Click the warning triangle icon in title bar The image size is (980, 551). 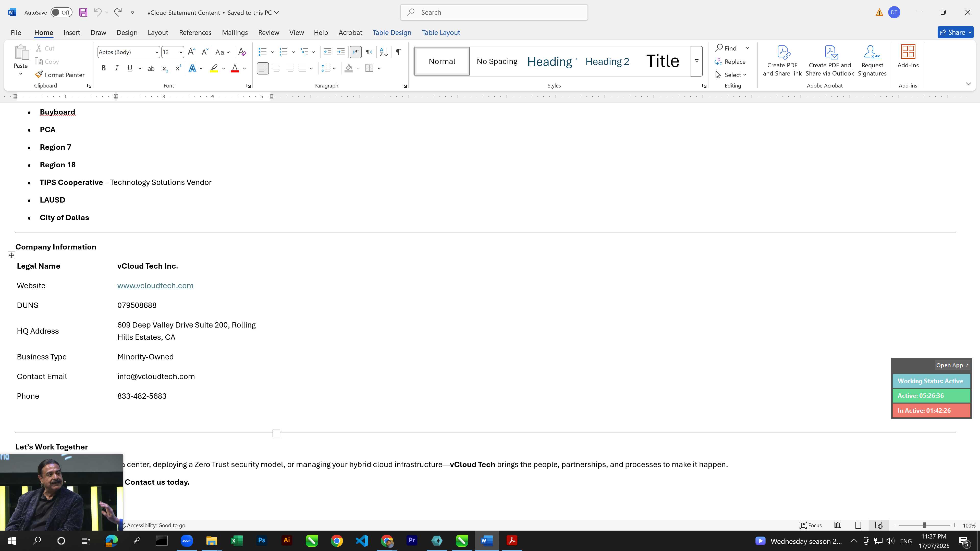879,12
